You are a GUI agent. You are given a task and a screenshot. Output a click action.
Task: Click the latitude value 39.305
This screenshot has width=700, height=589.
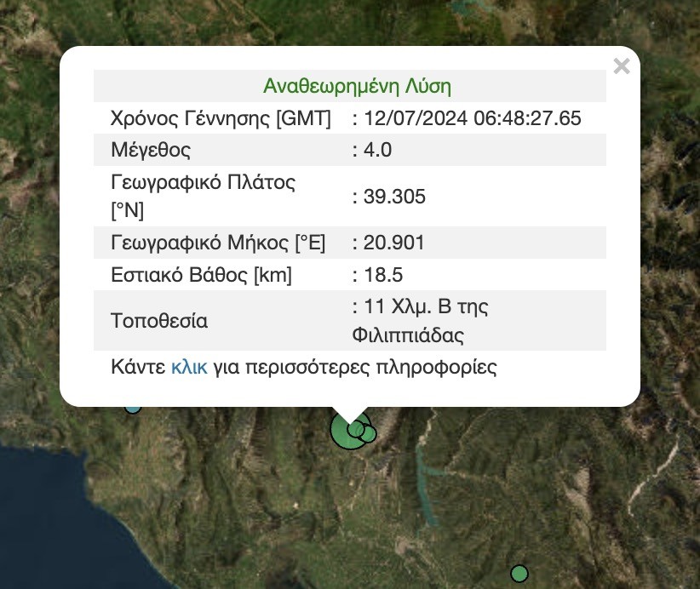(394, 197)
